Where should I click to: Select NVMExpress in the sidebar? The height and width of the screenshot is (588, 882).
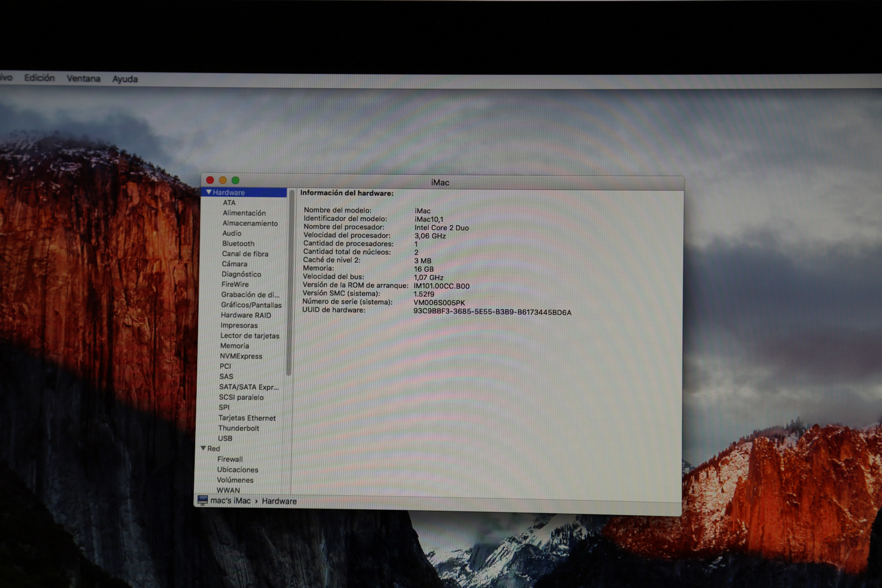(x=241, y=356)
